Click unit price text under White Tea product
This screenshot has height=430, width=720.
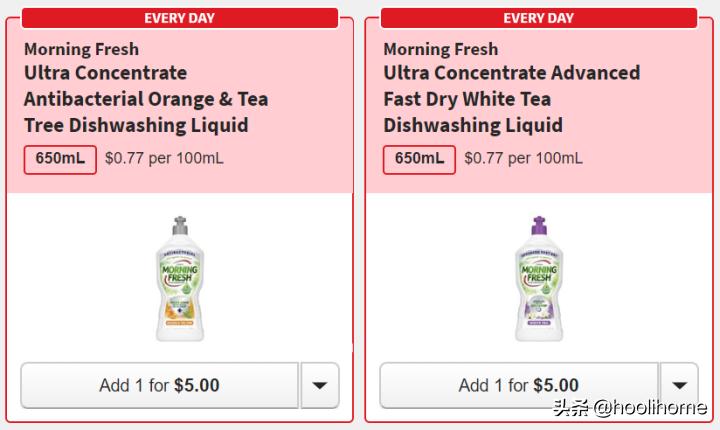524,159
